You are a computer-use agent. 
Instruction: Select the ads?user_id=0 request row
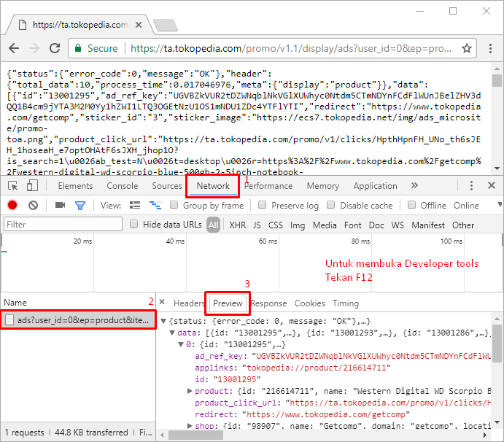[x=78, y=320]
